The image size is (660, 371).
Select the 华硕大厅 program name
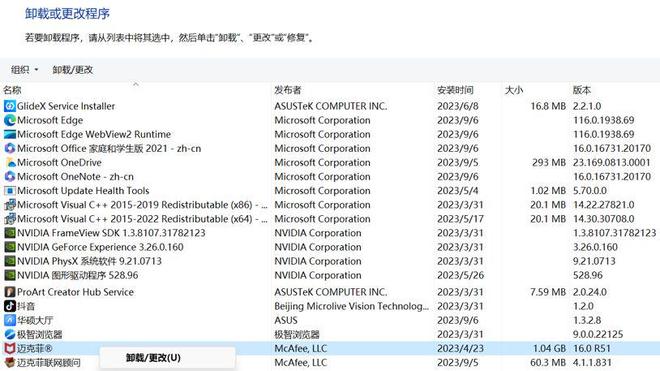coord(35,320)
